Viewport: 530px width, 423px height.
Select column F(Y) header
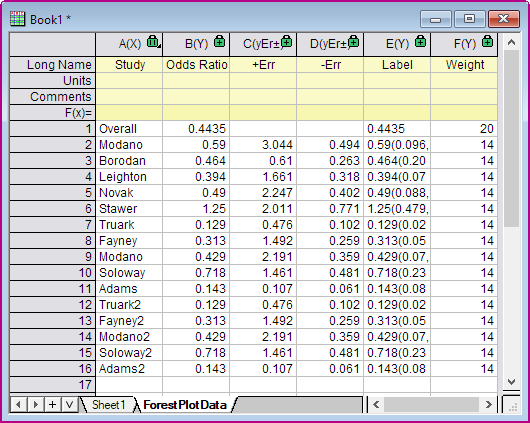pyautogui.click(x=464, y=44)
